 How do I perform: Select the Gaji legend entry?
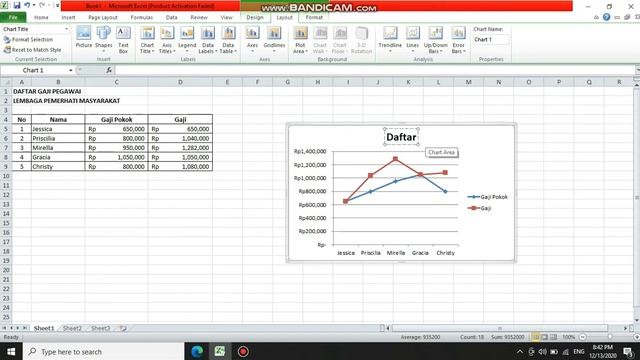(x=480, y=208)
